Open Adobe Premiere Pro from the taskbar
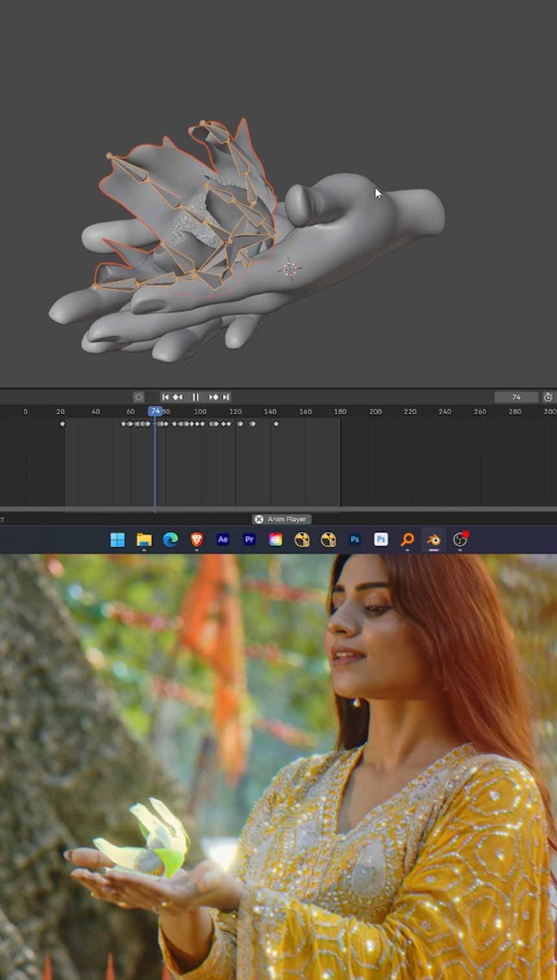557x980 pixels. 249,539
